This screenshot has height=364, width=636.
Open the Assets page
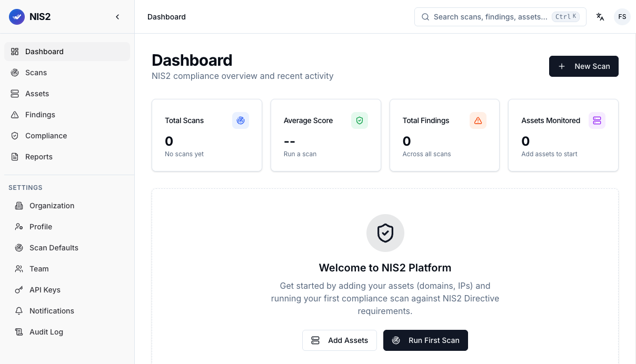point(67,94)
